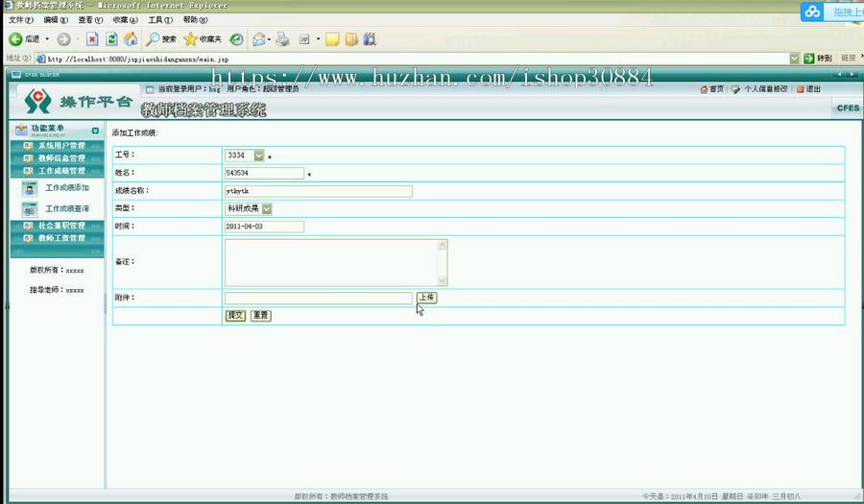The image size is (864, 504).
Task: Click the Print icon
Action: pos(282,39)
